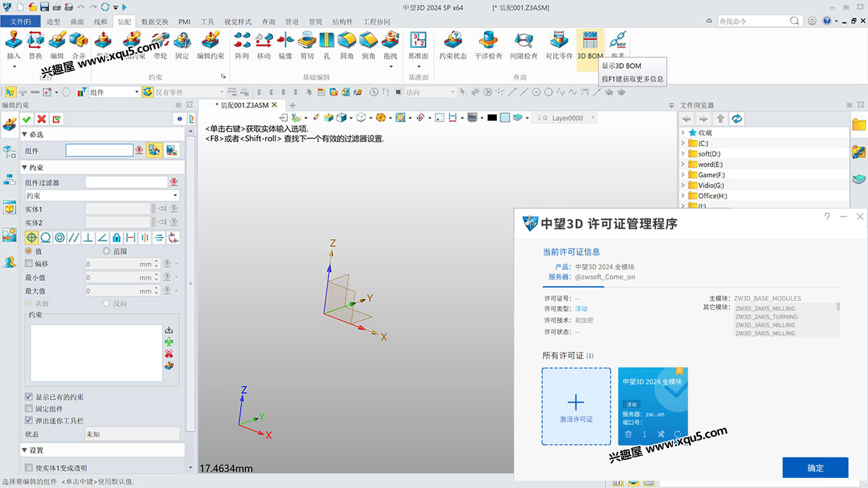Click the refresh icon in 文件浏览器

pyautogui.click(x=736, y=119)
